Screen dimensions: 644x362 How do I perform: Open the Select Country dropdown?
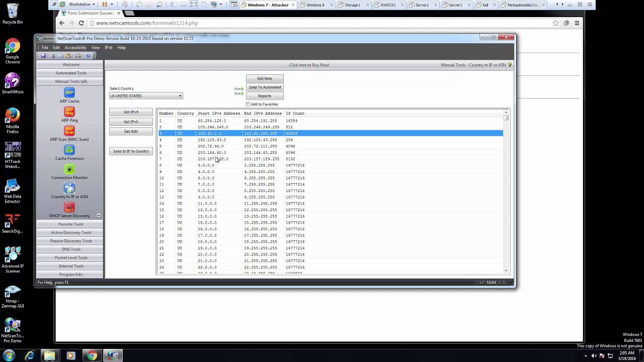pos(146,96)
